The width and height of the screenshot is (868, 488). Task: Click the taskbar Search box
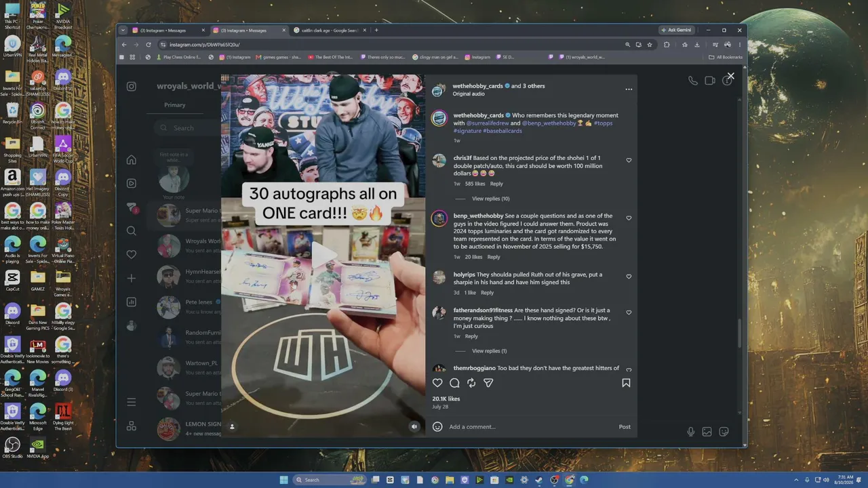click(328, 480)
